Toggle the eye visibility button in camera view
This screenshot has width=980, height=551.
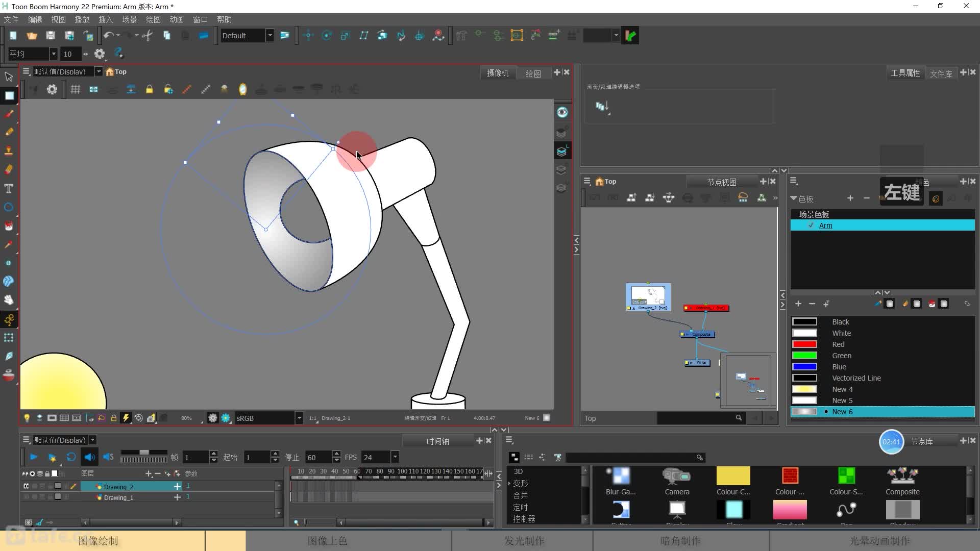(x=562, y=112)
